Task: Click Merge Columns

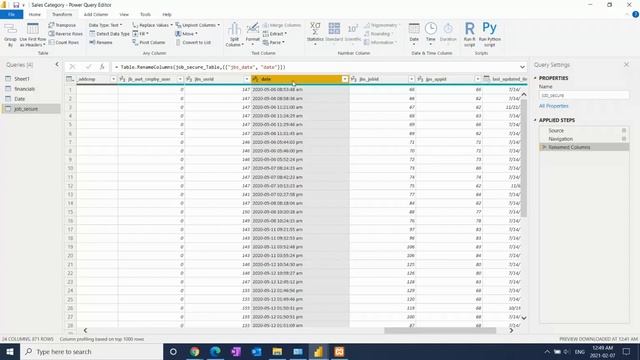Action: (282, 25)
